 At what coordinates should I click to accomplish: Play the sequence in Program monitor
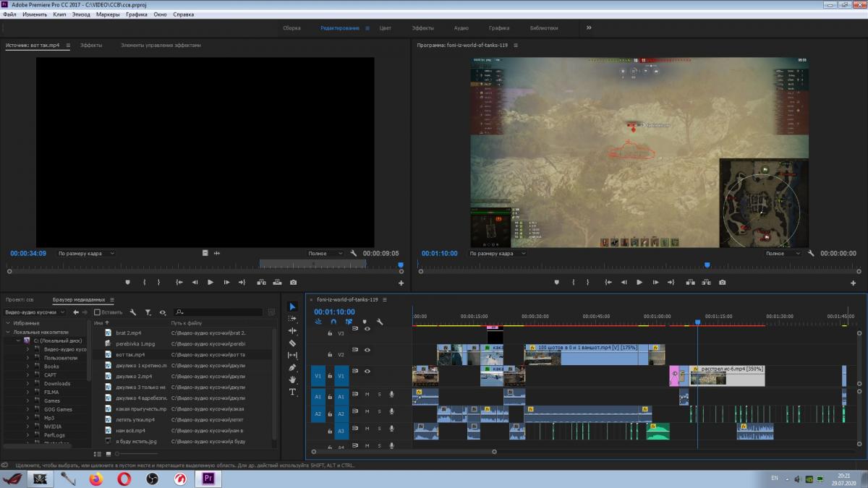tap(639, 283)
